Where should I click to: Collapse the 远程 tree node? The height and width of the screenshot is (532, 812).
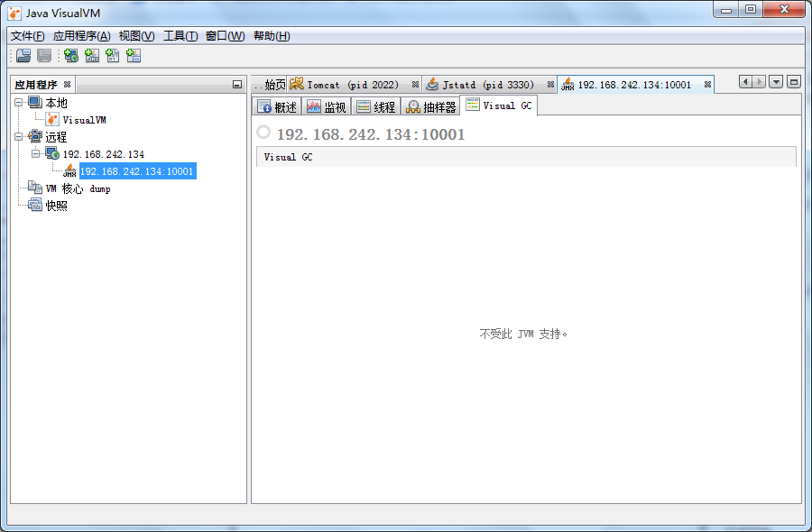point(19,137)
